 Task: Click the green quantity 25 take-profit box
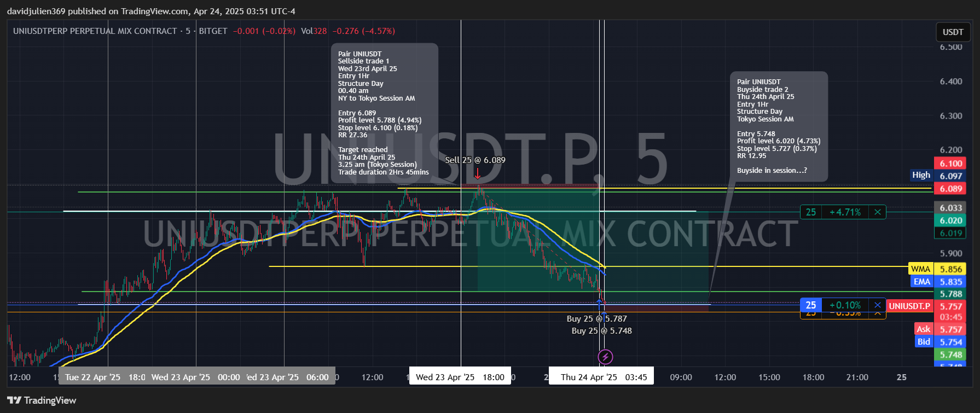tap(811, 212)
